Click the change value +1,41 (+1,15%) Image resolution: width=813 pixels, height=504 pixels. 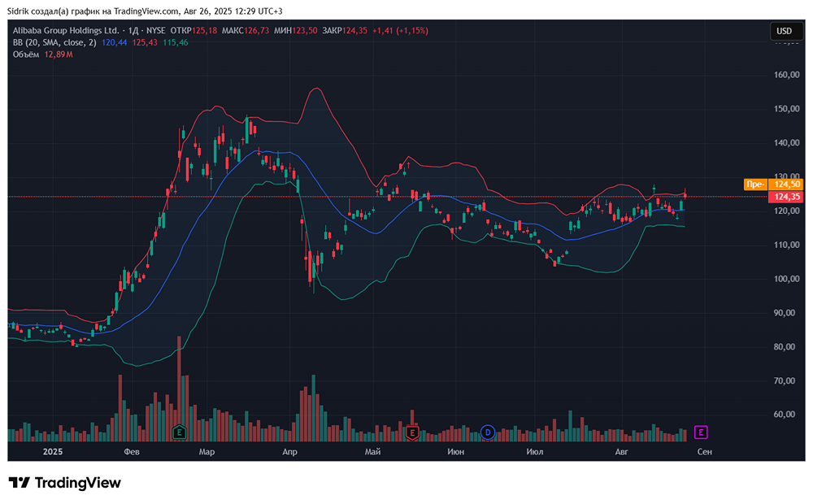pos(400,31)
